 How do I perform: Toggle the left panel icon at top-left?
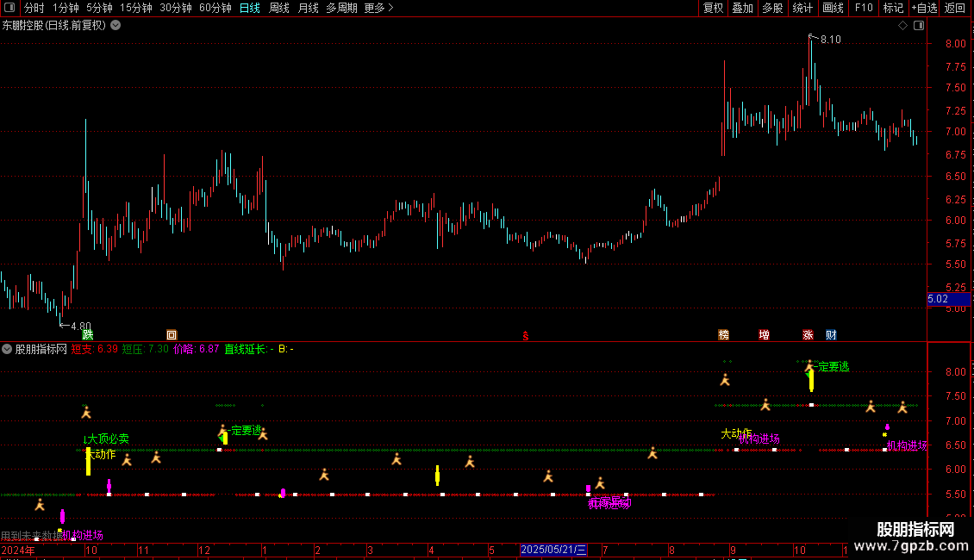pos(9,8)
